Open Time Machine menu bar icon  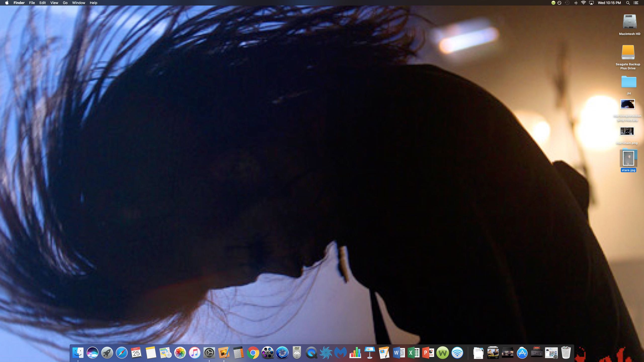567,3
